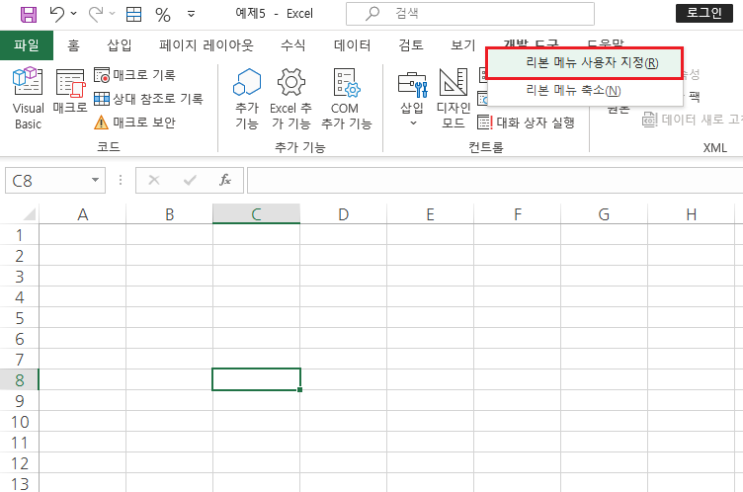
Task: Choose 리본 메뉴 축소(N) from context menu
Action: (585, 90)
